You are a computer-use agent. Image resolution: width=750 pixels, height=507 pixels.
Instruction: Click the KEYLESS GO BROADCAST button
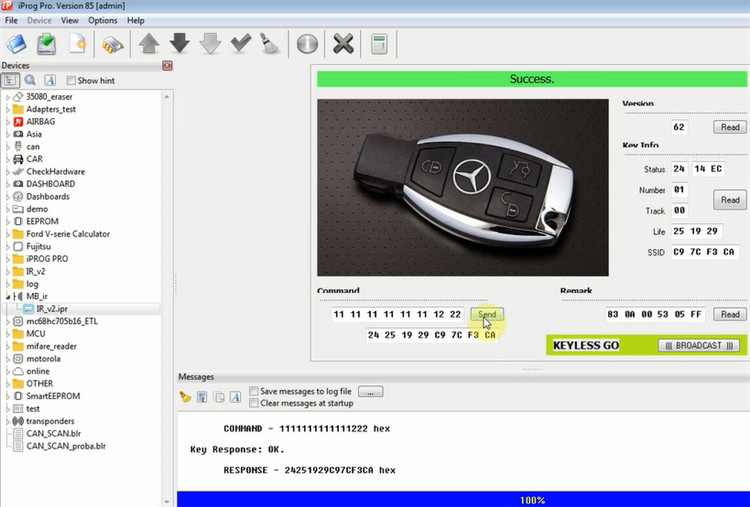pyautogui.click(x=698, y=345)
